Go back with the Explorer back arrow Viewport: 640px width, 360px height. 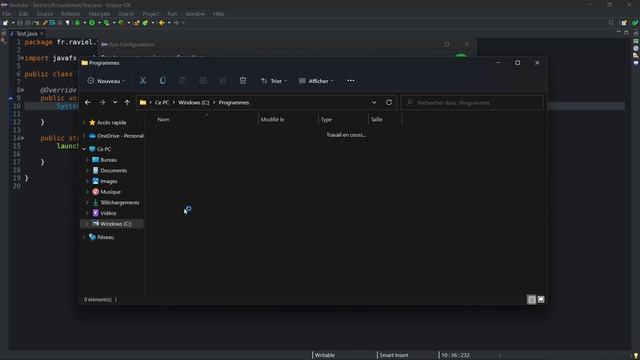88,102
